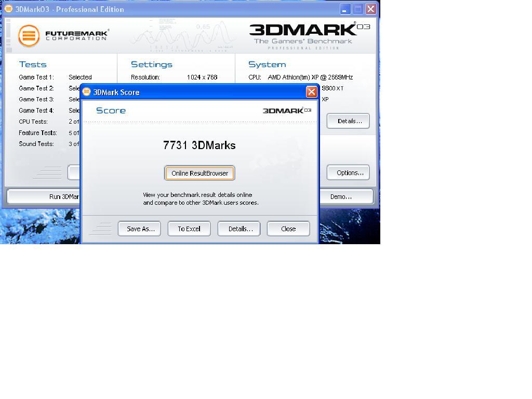
Task: Click the Online ResultBrowser button
Action: point(199,173)
